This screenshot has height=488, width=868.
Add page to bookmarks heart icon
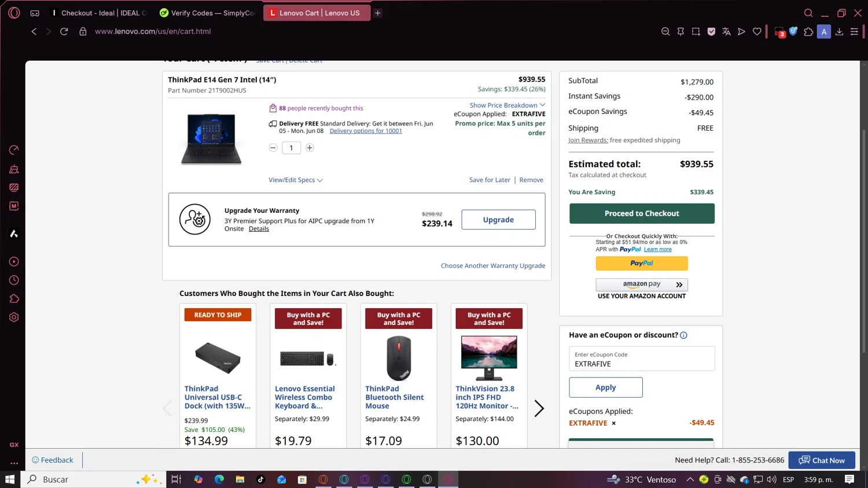click(x=757, y=32)
